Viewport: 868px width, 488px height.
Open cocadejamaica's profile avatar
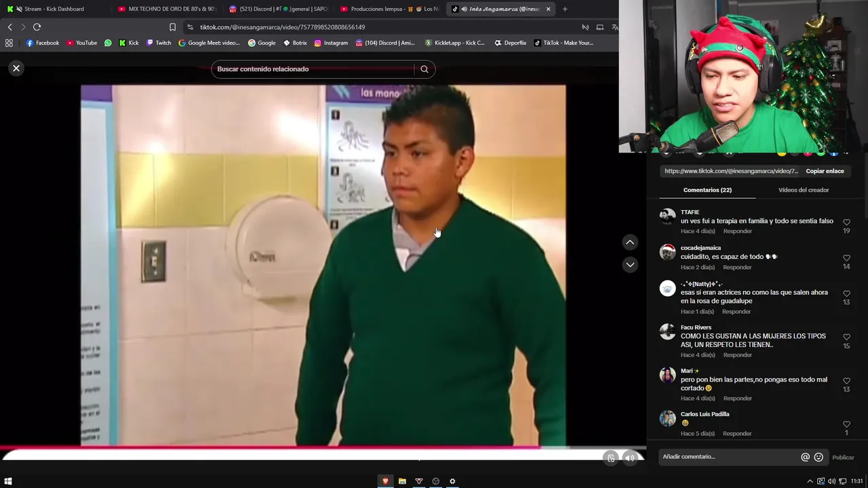tap(668, 252)
